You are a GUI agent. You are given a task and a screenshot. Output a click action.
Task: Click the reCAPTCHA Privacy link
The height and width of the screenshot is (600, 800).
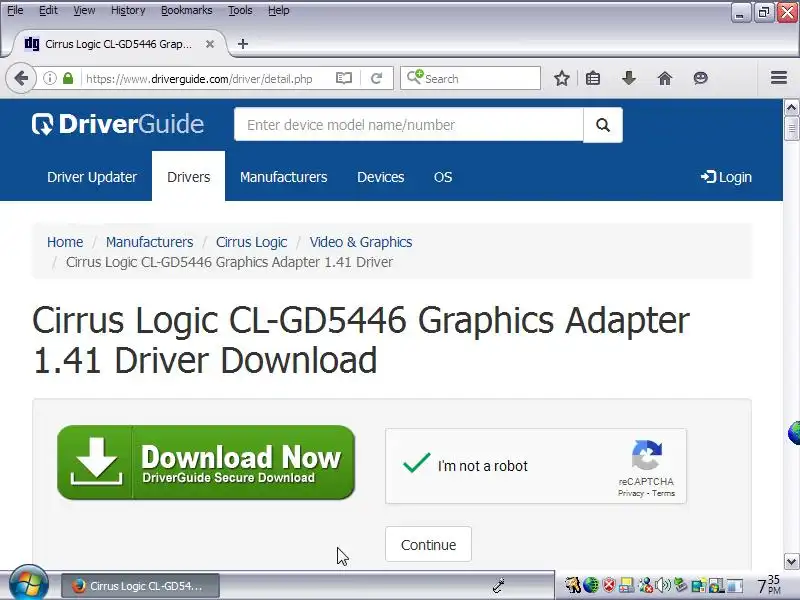click(x=631, y=493)
